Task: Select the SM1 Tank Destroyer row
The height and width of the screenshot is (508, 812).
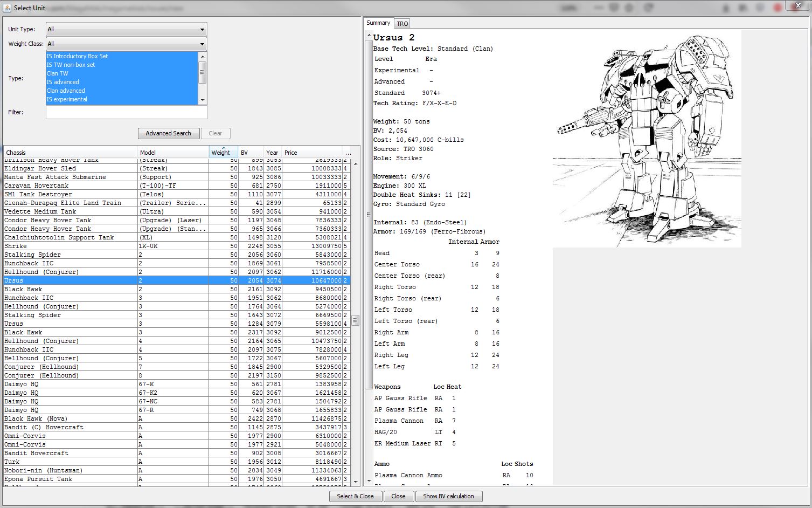Action: [177, 194]
